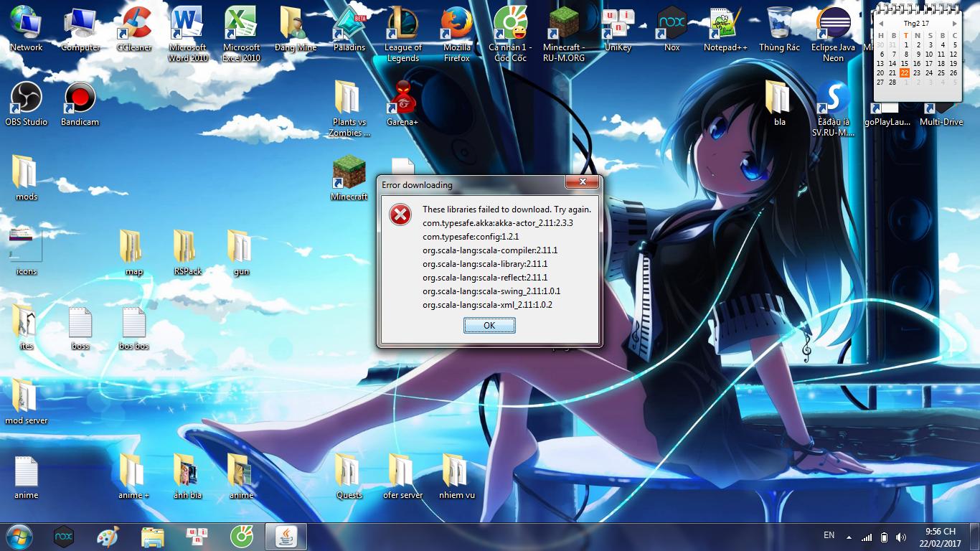Open the Network desktop icon
Image resolution: width=980 pixels, height=551 pixels.
(x=27, y=29)
